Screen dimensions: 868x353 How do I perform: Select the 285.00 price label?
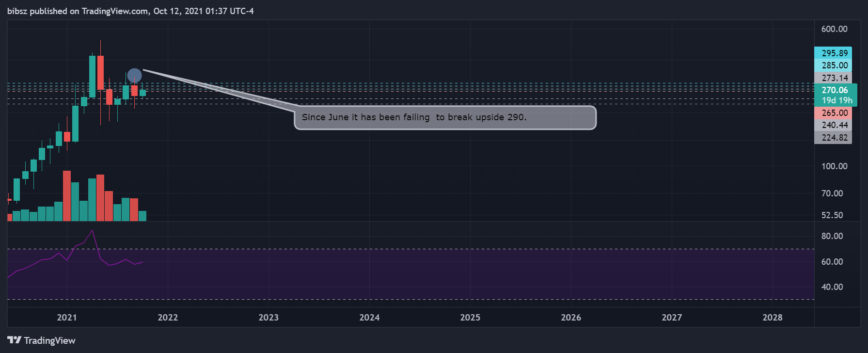(x=833, y=65)
